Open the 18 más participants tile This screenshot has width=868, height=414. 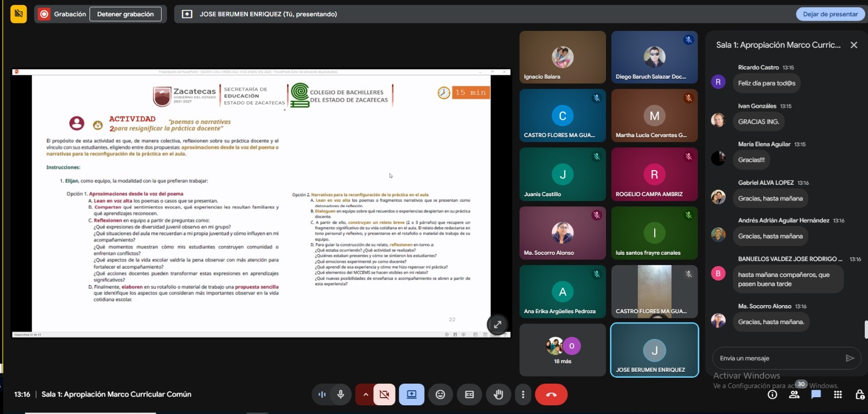563,350
